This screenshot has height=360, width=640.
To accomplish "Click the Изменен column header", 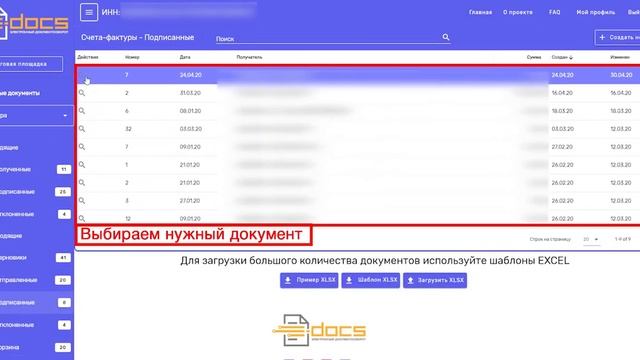I will point(620,57).
